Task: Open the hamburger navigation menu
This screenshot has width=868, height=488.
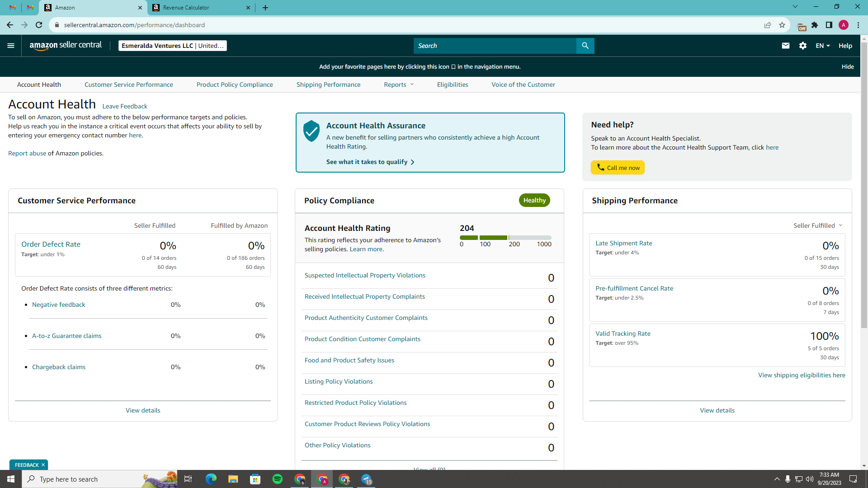Action: point(11,46)
